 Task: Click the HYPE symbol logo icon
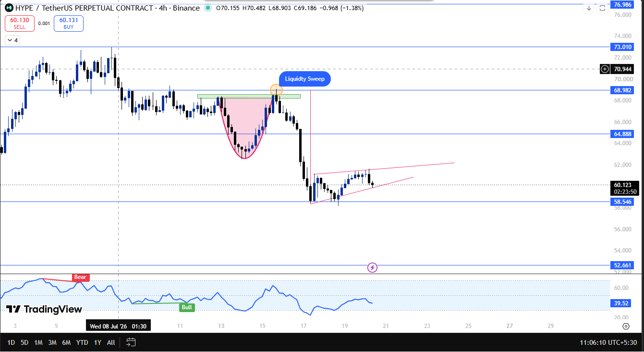point(9,8)
